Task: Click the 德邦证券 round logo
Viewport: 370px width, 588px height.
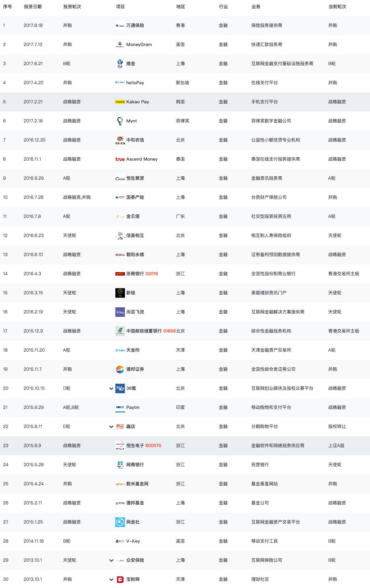Action: [120, 369]
